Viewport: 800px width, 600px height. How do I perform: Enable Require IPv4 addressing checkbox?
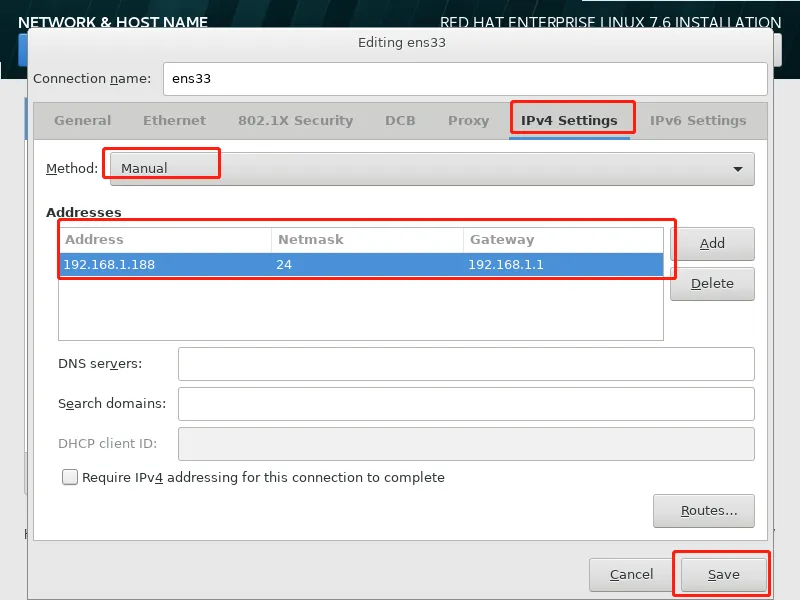tap(69, 477)
